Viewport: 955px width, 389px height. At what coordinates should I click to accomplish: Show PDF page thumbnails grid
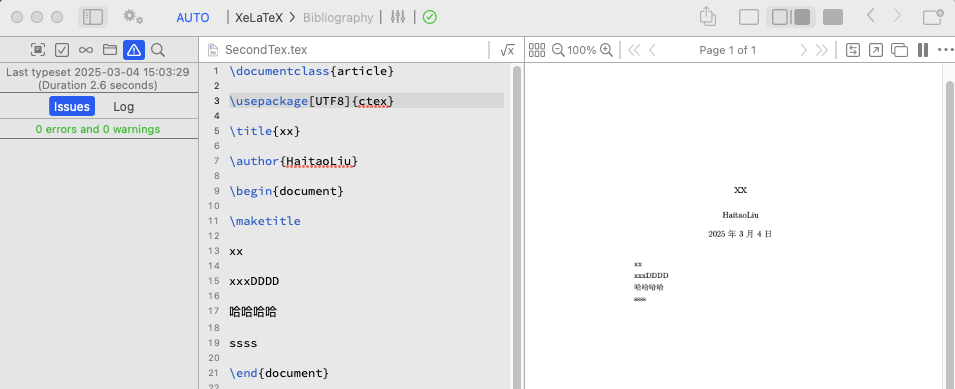tap(537, 50)
